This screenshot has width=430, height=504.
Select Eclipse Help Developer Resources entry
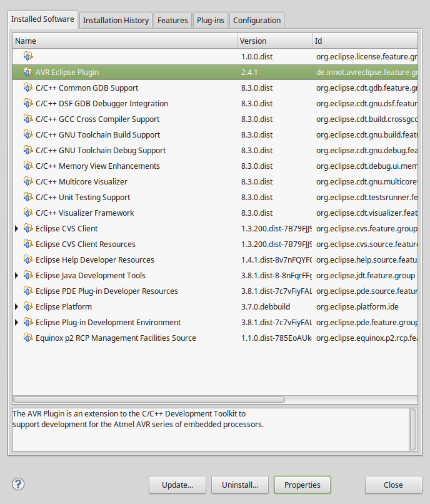click(x=215, y=260)
